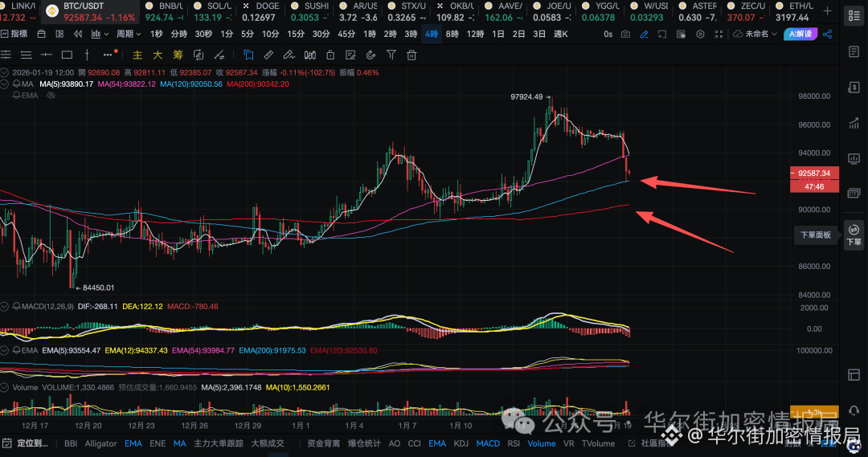Click the AI解读 button

(800, 35)
